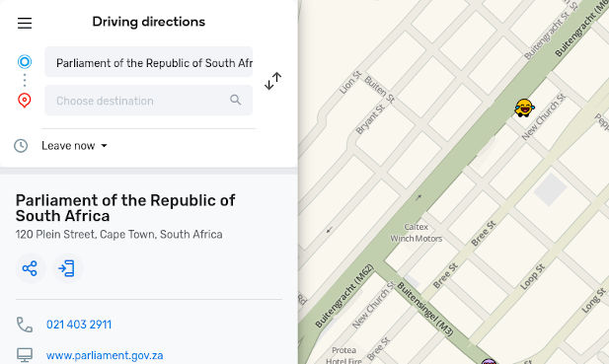The width and height of the screenshot is (609, 364).
Task: Share the Parliament location
Action: 30,268
